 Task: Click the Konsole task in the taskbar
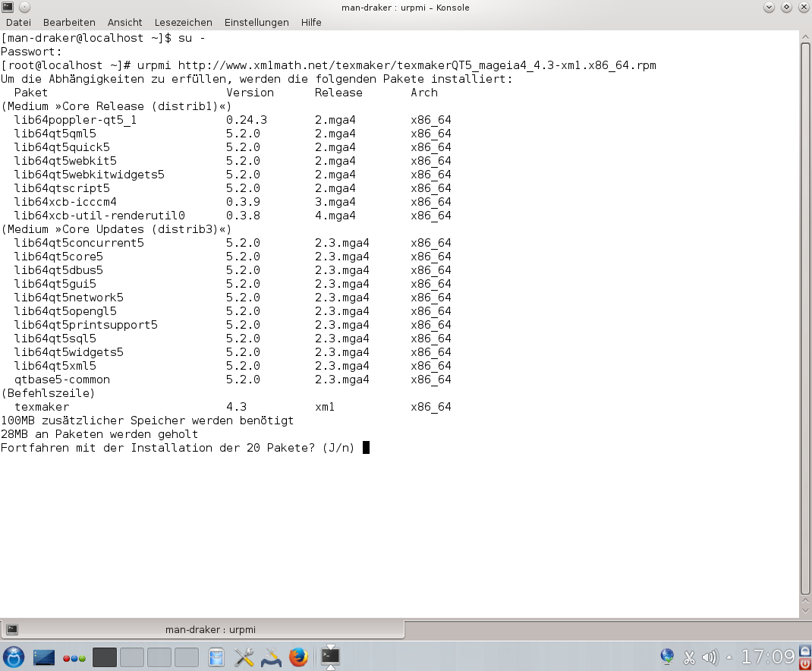330,657
